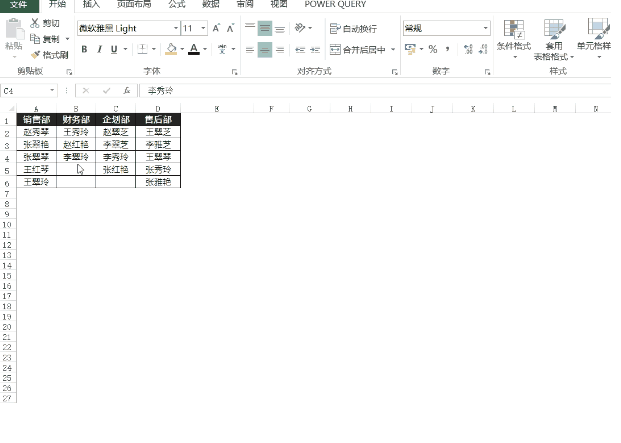Expand the 合并后居中 dropdown arrow
The image size is (621, 443).
[x=393, y=49]
